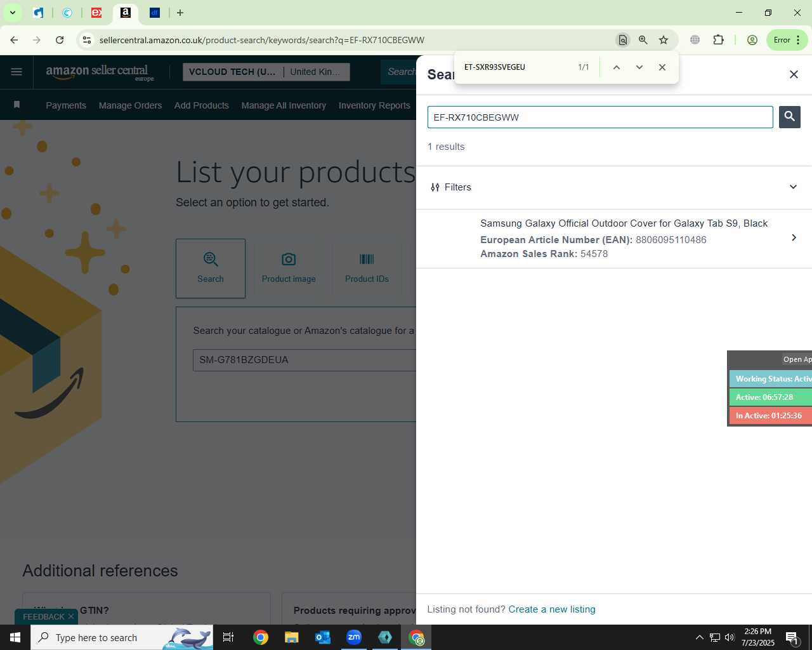Select the Product IDs option tile
Screen dimensions: 812x650
tap(367, 269)
